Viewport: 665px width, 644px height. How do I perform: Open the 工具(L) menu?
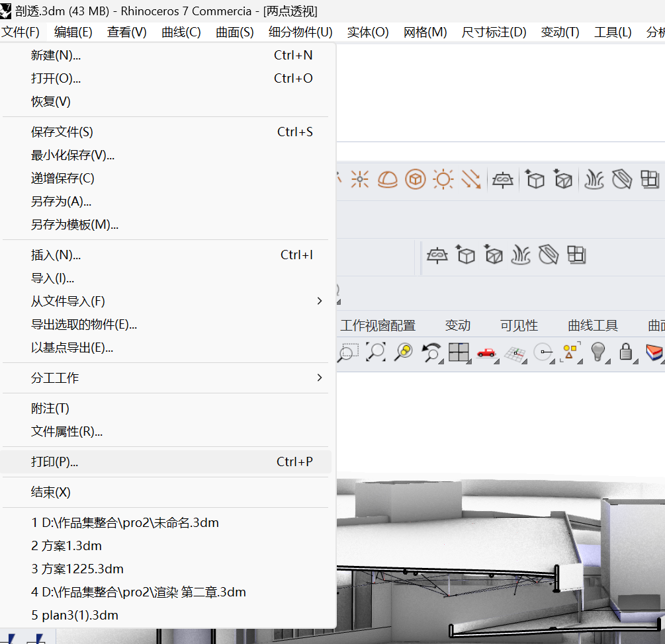click(613, 32)
